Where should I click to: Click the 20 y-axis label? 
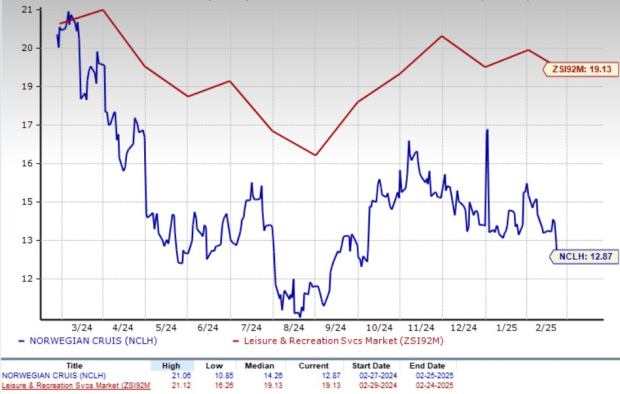(26, 48)
